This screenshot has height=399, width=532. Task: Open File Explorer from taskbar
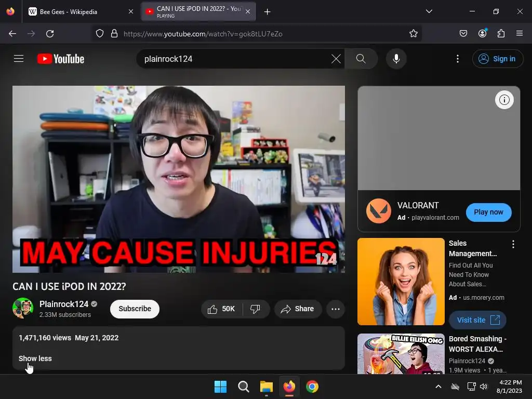coord(267,387)
